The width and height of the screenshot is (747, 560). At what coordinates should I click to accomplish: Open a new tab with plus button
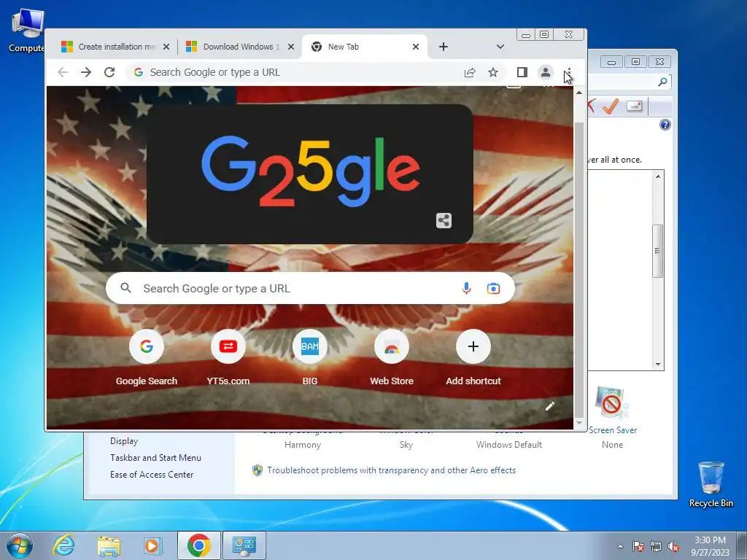click(x=443, y=47)
